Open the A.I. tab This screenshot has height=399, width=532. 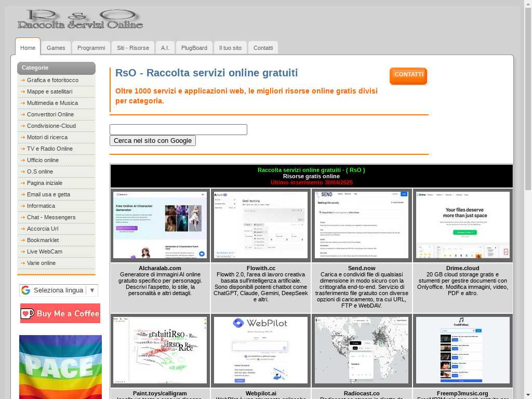[165, 48]
